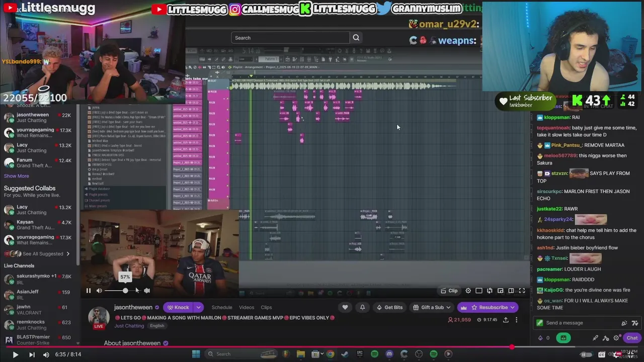The image size is (644, 362).
Task: Open stream player settings gear
Action: [468, 291]
